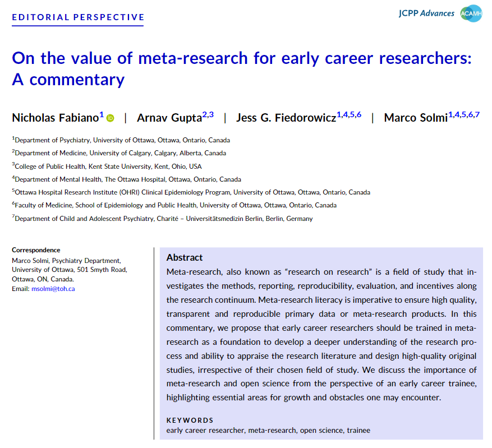Click abstract line starting "commentary, we propose that"
This screenshot has width=492, height=448.
tap(321, 328)
